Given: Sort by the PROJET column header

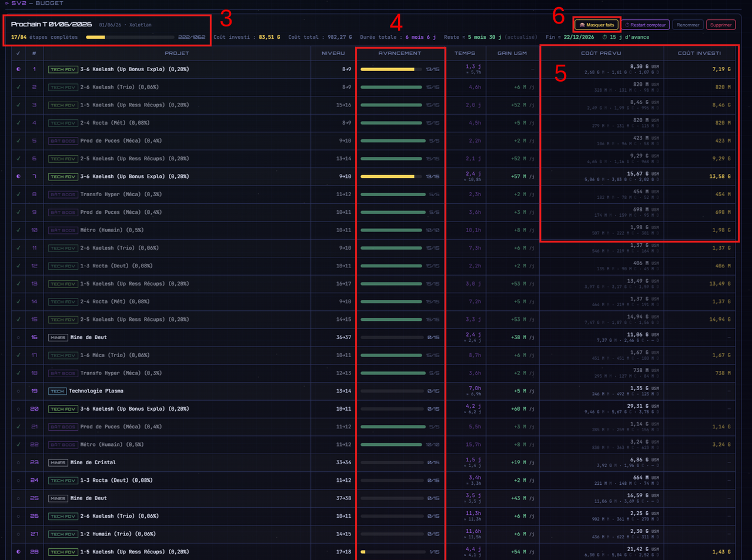Looking at the screenshot, I should (177, 53).
